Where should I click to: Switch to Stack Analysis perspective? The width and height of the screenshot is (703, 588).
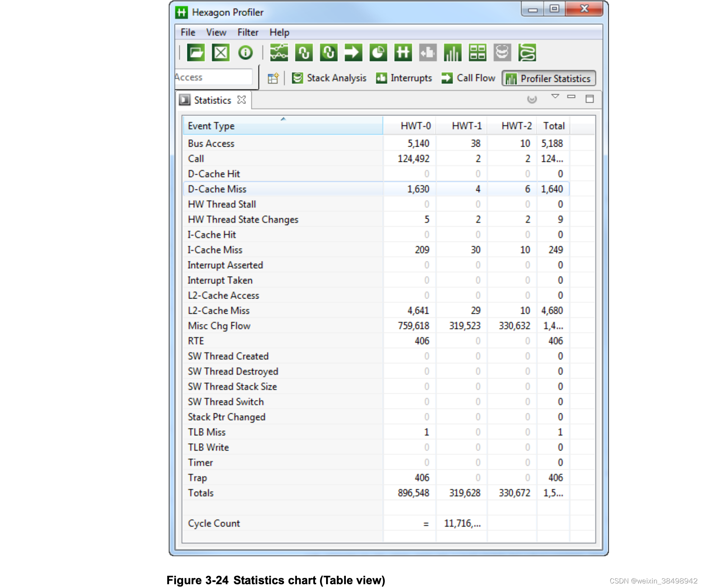pos(329,78)
